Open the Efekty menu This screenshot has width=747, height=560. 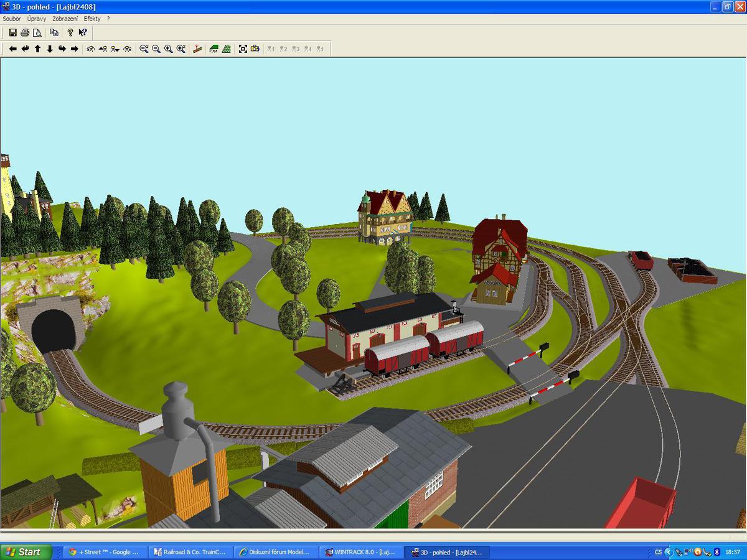(92, 19)
